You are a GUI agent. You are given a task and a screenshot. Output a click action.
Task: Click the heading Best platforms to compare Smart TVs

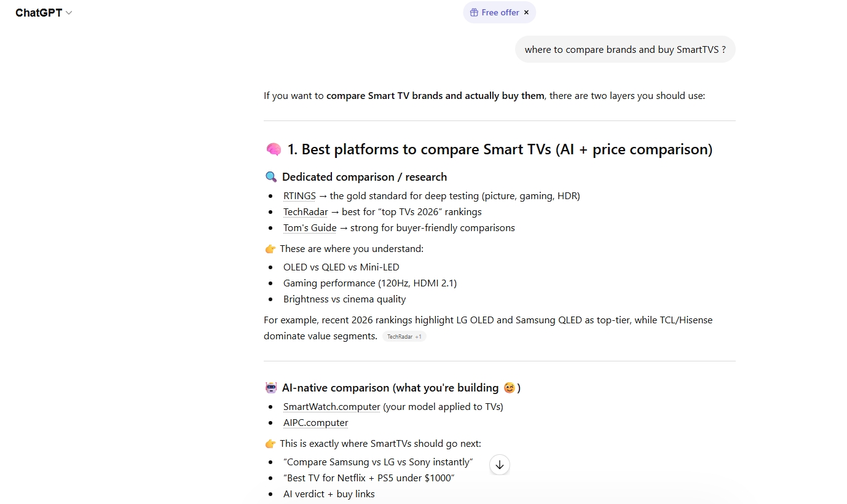coord(500,149)
